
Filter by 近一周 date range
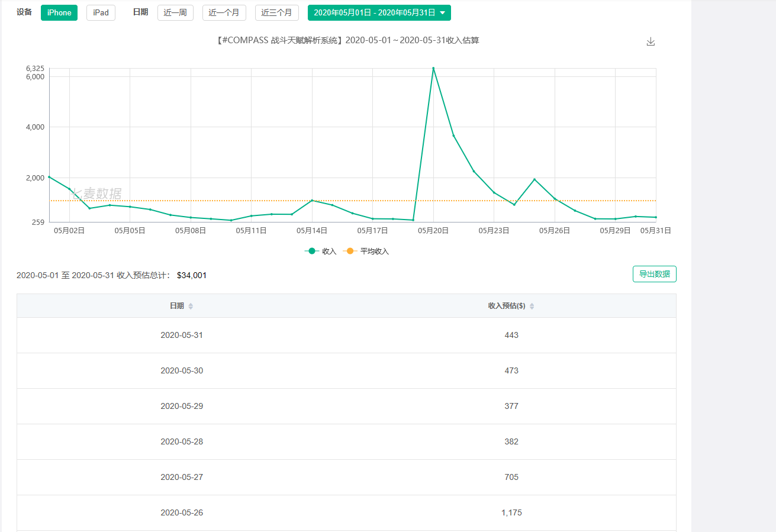(x=175, y=12)
